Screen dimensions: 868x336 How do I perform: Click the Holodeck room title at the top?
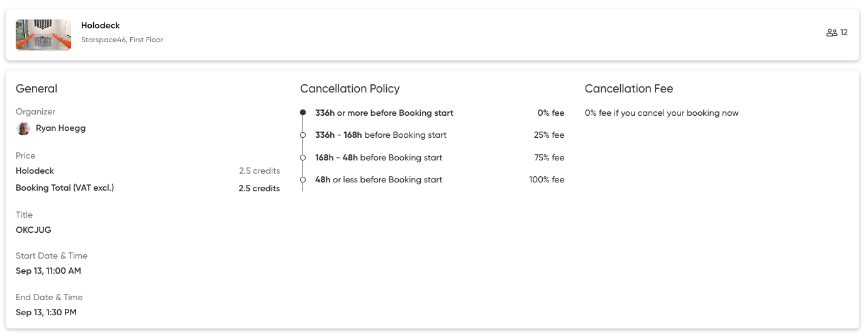coord(101,26)
